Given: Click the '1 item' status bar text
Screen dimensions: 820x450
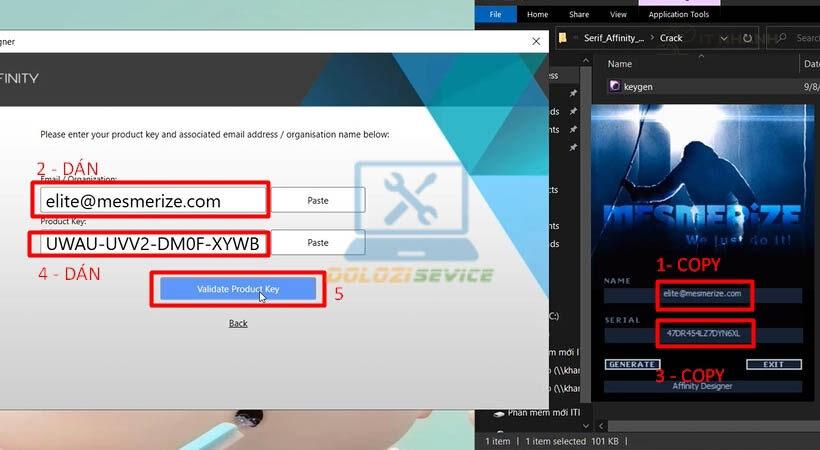Looking at the screenshot, I should (x=497, y=442).
